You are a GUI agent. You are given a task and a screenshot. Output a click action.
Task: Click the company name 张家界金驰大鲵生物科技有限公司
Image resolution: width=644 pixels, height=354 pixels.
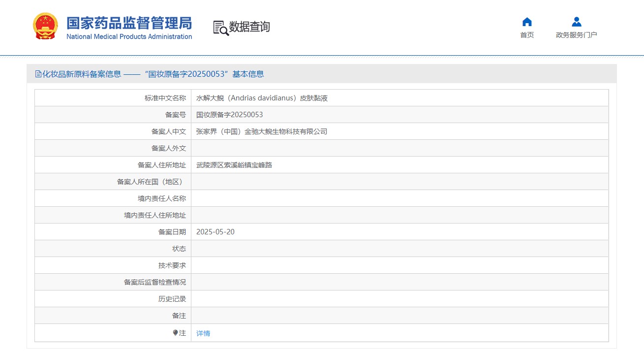(x=262, y=131)
